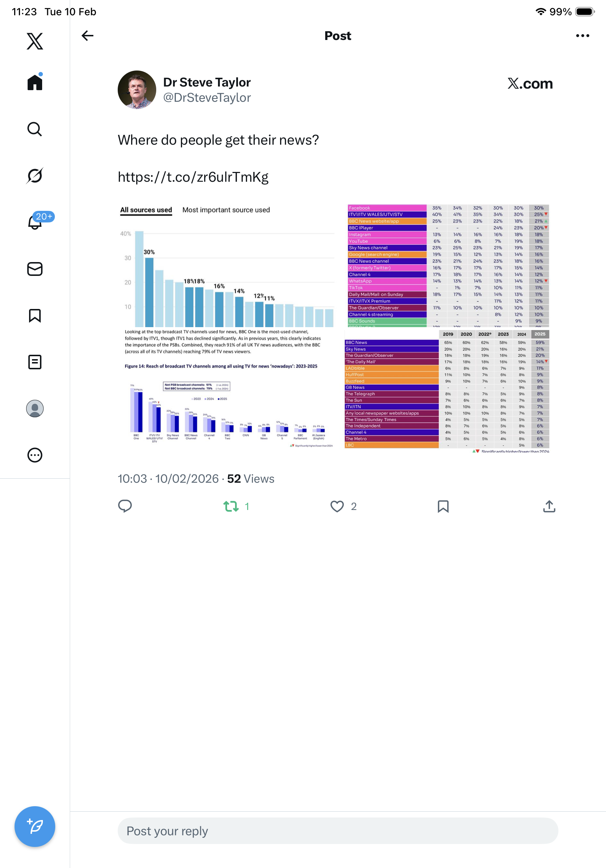Open Grok from the sidebar

(x=35, y=176)
